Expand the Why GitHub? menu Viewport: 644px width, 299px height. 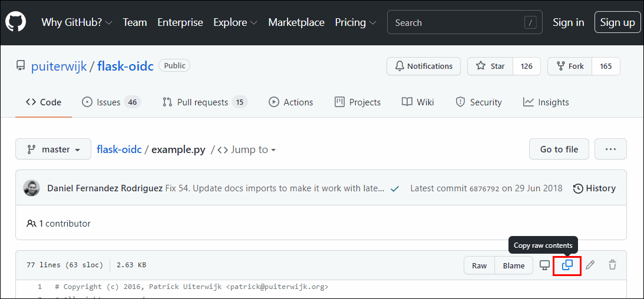tap(77, 22)
